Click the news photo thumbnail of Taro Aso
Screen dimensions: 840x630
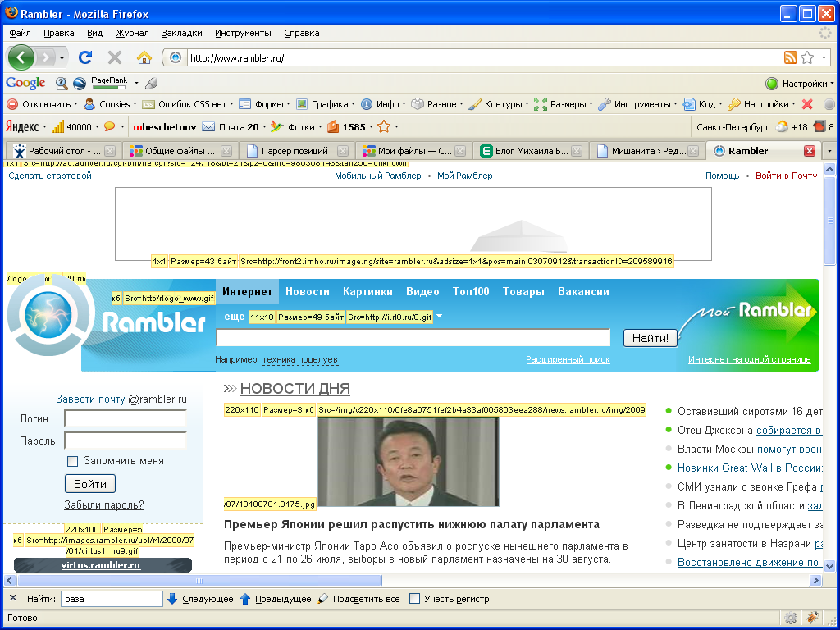click(x=409, y=461)
